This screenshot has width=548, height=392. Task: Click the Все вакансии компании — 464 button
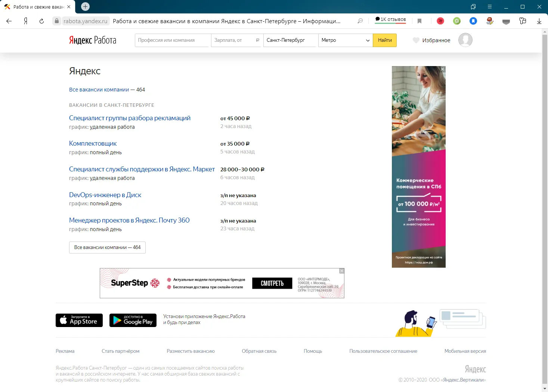[x=107, y=248]
